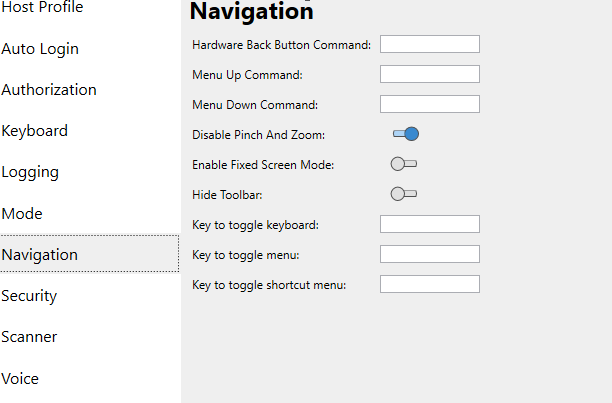Turn on the Hide Toolbar switch
This screenshot has width=612, height=403.
404,194
